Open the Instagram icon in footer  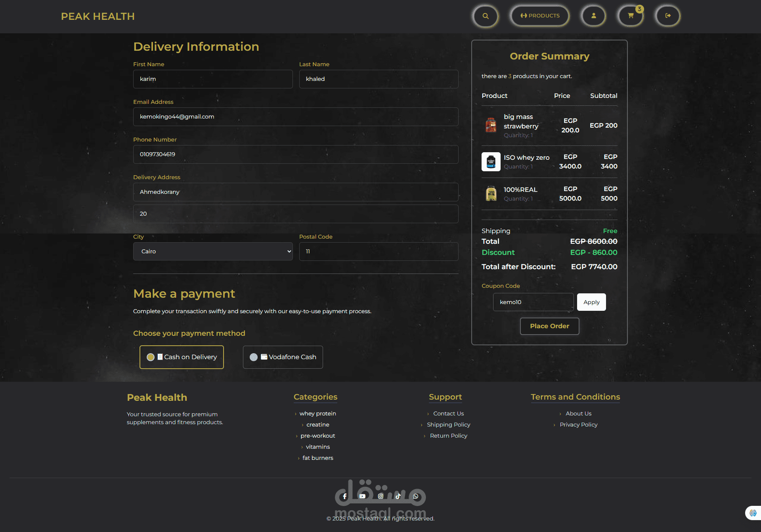[x=380, y=496]
